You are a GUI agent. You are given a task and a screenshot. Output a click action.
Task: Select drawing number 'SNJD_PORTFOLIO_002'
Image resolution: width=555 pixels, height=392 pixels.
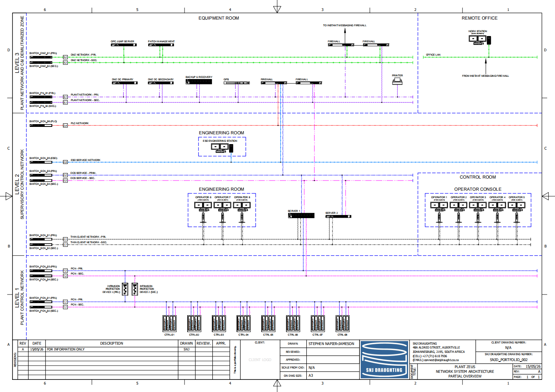(508, 360)
